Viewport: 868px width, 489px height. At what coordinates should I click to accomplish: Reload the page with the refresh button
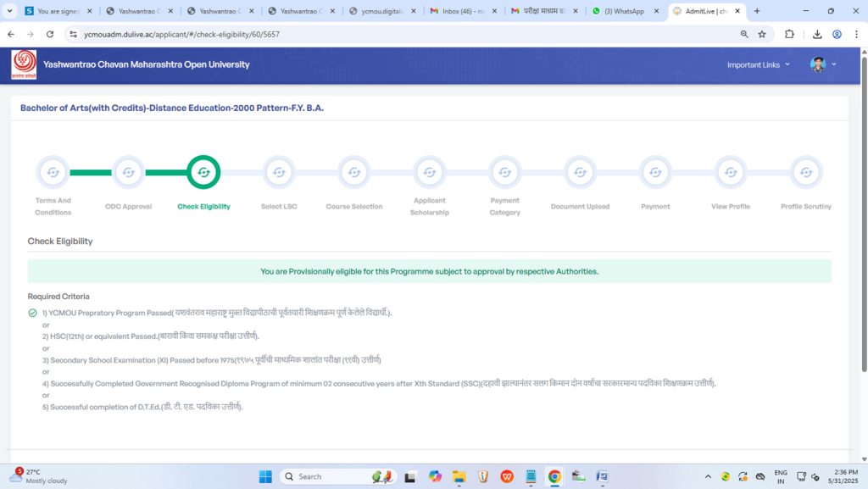50,34
